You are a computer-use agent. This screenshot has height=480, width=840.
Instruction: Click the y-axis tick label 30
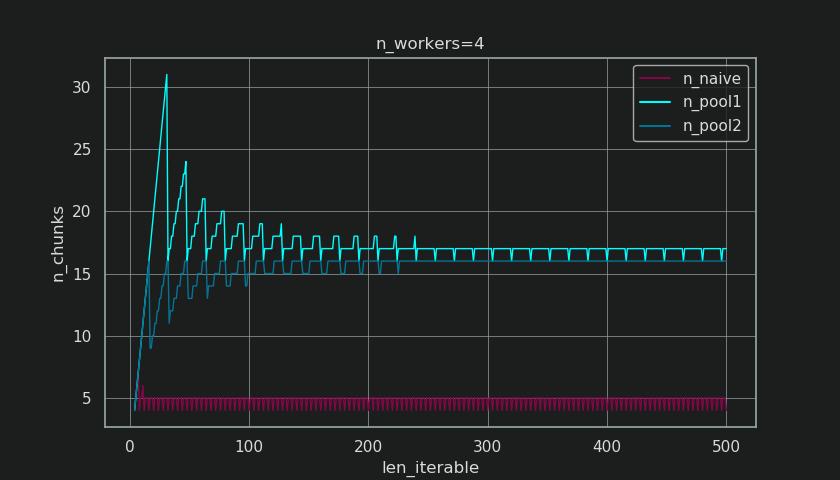tap(82, 87)
